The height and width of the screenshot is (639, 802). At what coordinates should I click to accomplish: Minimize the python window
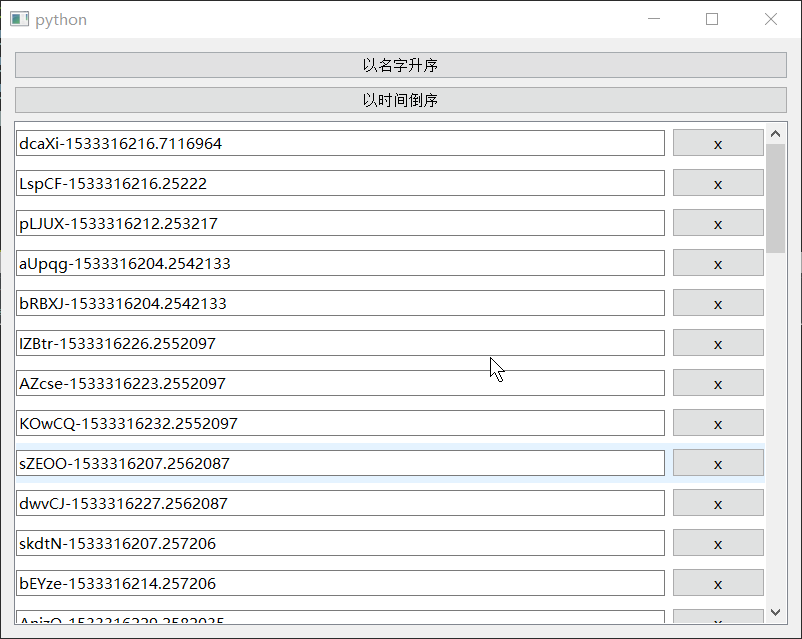point(654,19)
